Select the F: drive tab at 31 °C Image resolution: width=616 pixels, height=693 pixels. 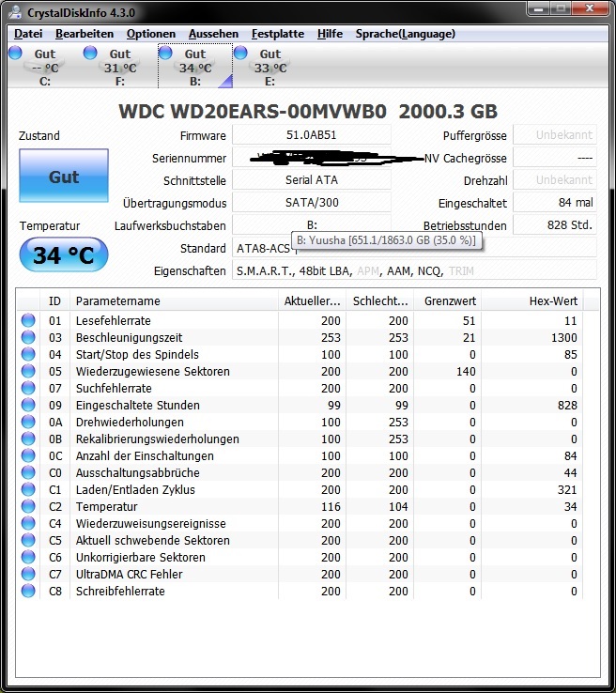coord(120,67)
